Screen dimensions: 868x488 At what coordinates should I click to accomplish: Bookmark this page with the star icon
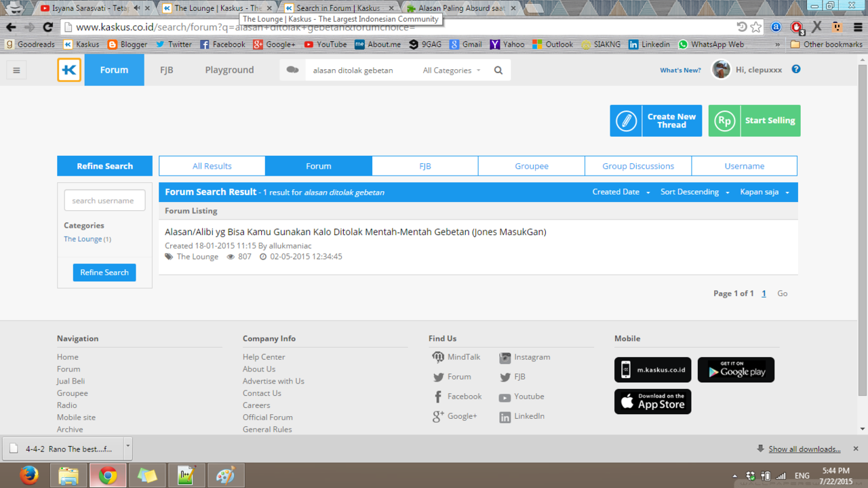point(756,27)
